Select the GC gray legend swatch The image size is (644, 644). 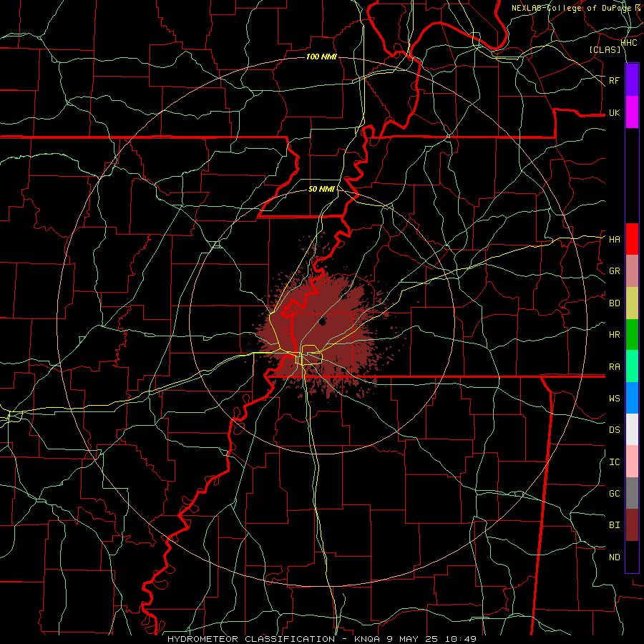(x=632, y=493)
